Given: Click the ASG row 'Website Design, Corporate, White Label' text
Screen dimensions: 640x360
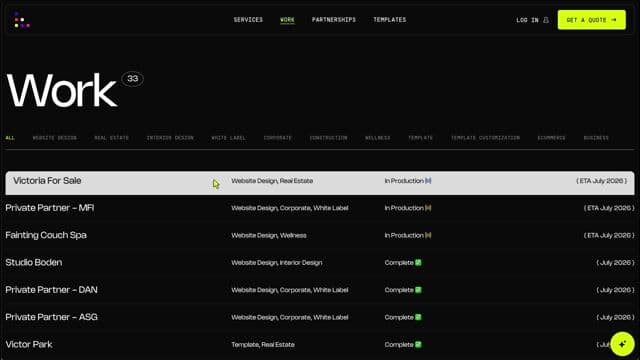Looking at the screenshot, I should click(x=290, y=318).
